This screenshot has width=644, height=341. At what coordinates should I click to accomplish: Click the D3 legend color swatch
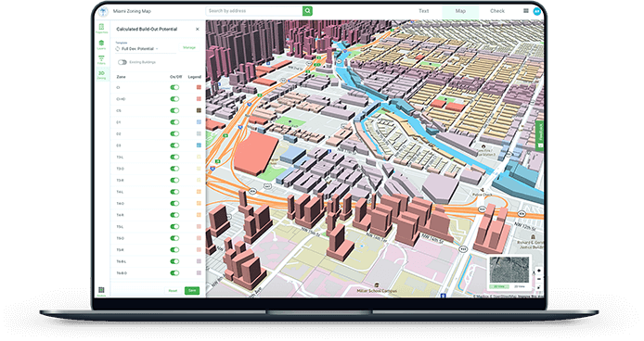pyautogui.click(x=199, y=145)
